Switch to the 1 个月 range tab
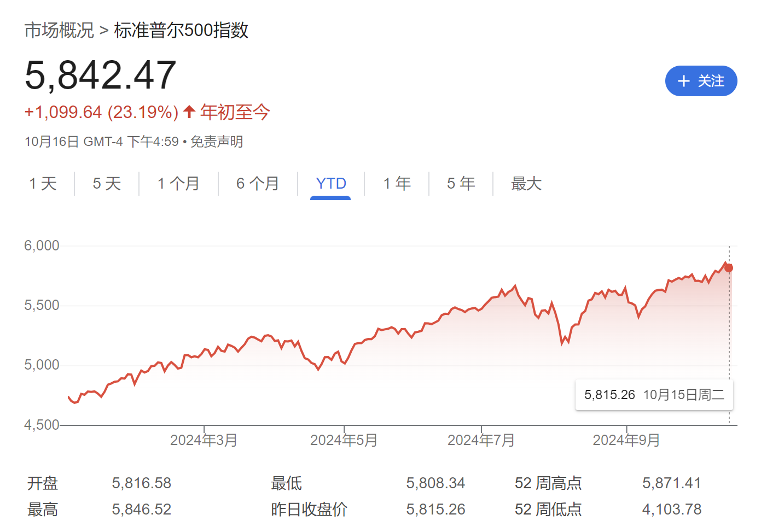 [178, 183]
